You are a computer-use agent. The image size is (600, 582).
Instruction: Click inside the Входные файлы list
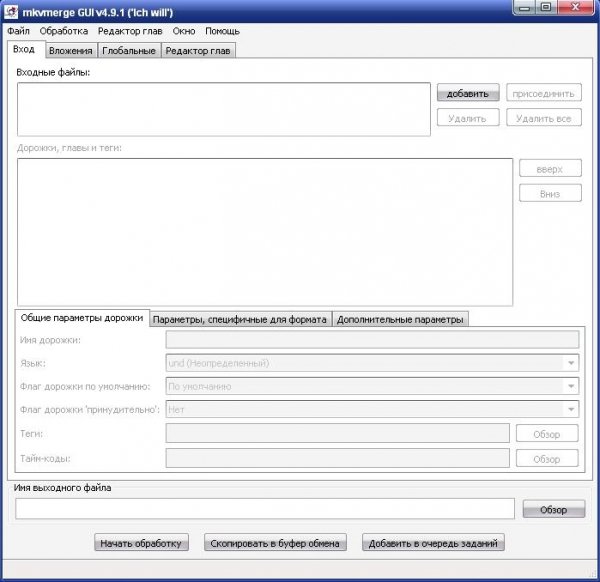224,109
